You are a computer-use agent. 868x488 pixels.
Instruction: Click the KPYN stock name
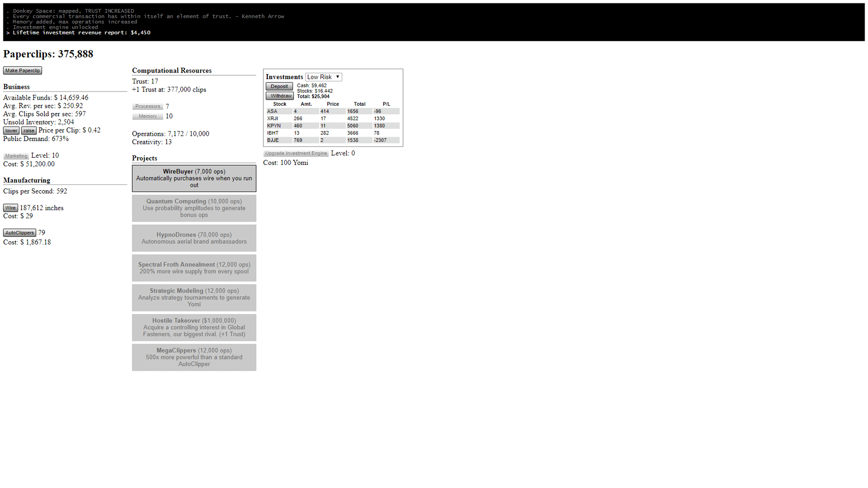click(x=274, y=126)
